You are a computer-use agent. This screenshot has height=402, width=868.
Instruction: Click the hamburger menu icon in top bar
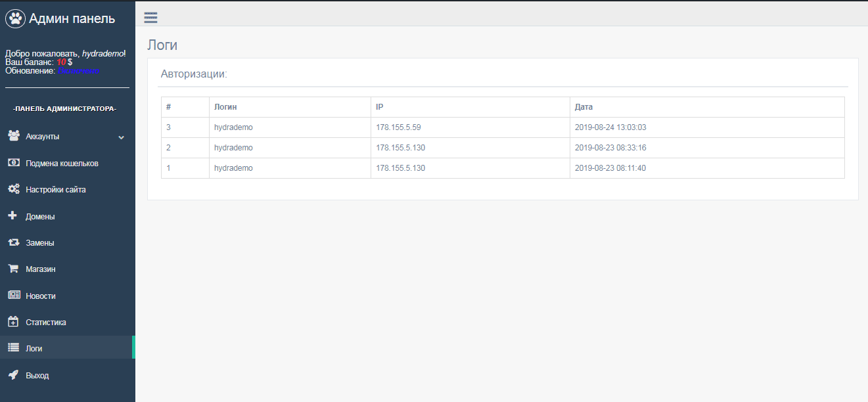coord(150,18)
